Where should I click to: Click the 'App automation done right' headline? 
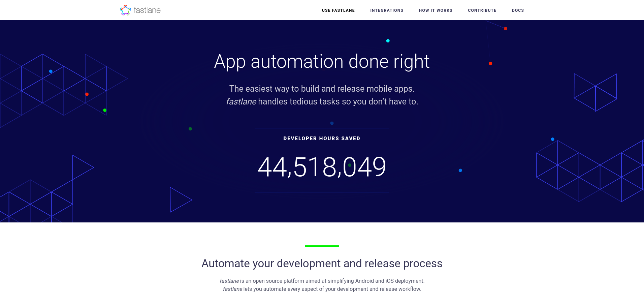coord(322,62)
